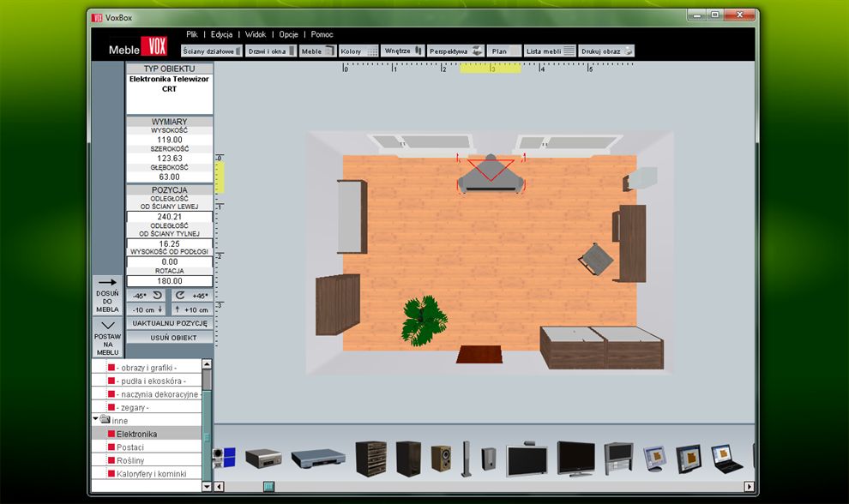Rotate object counter-clockwise by 45 degrees
Viewport: 849px width, 504px height.
[x=148, y=295]
